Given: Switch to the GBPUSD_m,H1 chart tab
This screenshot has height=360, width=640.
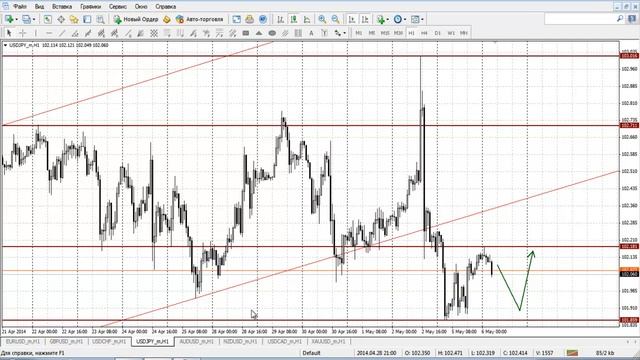Looking at the screenshot, I should pos(66,342).
